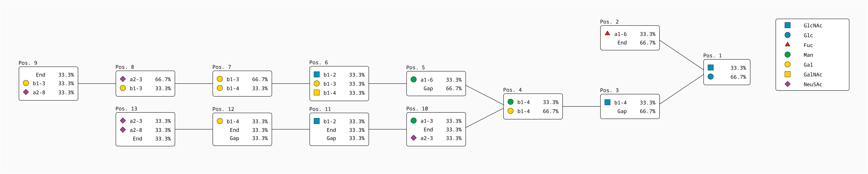
Task: Select the Man green circle in the legend
Action: click(787, 54)
